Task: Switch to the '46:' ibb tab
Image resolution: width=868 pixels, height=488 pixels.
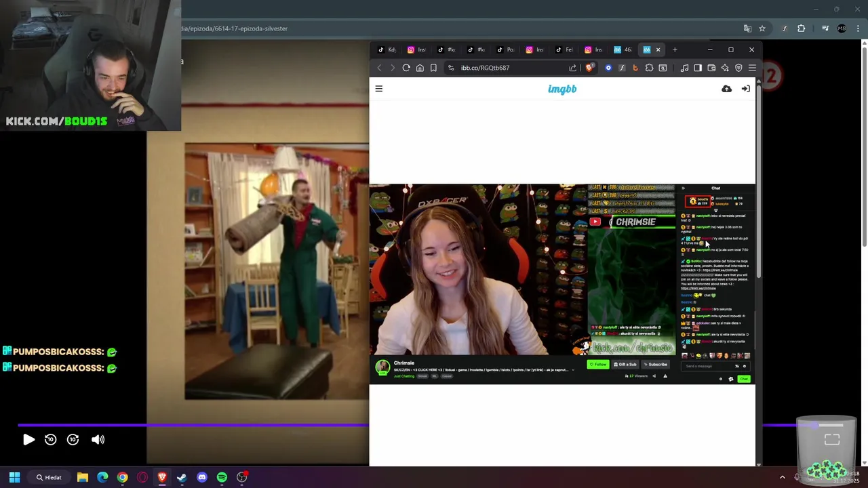Action: [623, 49]
